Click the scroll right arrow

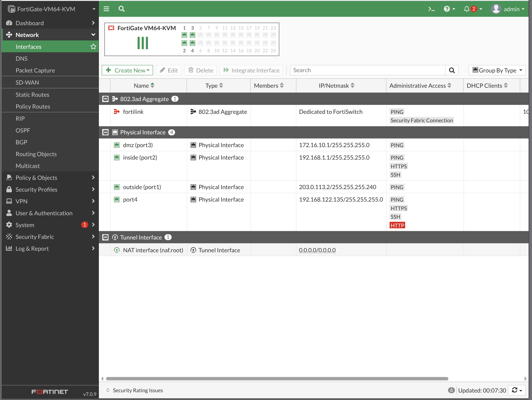(525, 379)
